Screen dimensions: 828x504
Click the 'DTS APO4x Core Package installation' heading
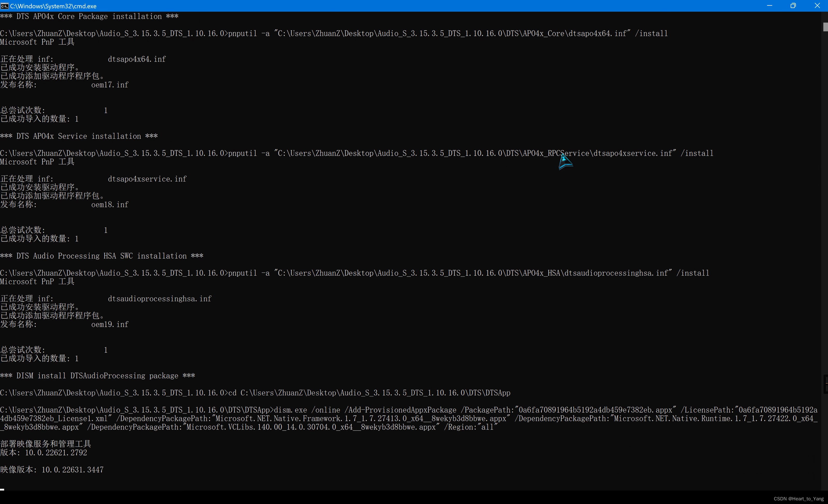tap(89, 17)
